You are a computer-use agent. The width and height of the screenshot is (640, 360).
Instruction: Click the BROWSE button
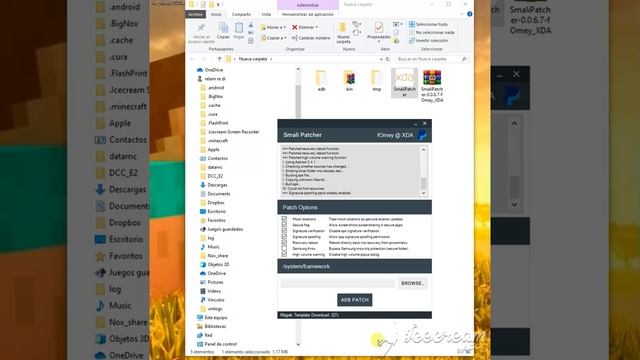pos(412,283)
